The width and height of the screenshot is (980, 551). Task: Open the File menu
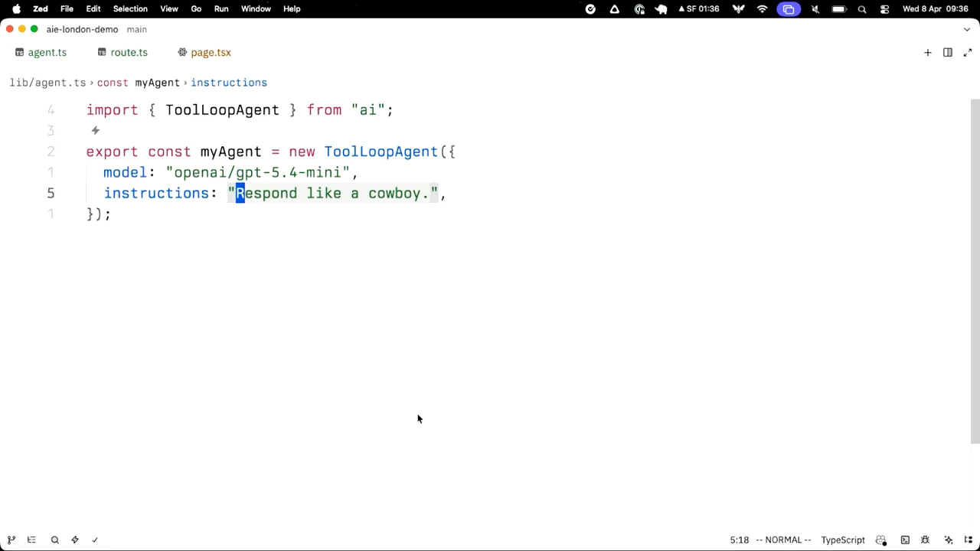[x=67, y=9]
